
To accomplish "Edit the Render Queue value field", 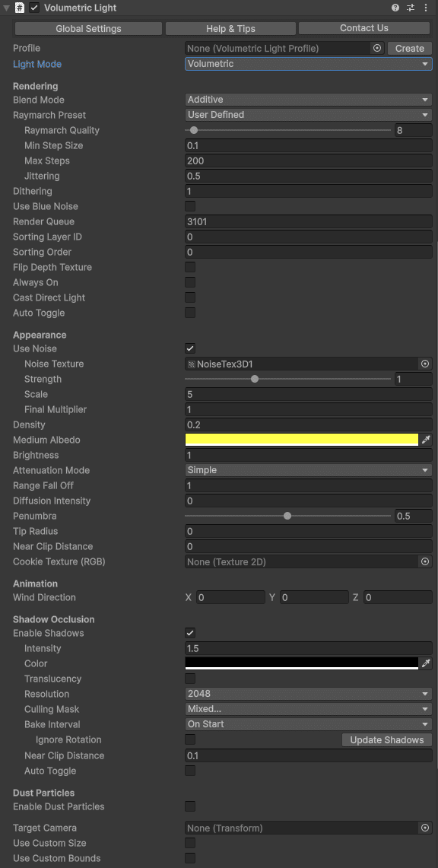I will [308, 221].
